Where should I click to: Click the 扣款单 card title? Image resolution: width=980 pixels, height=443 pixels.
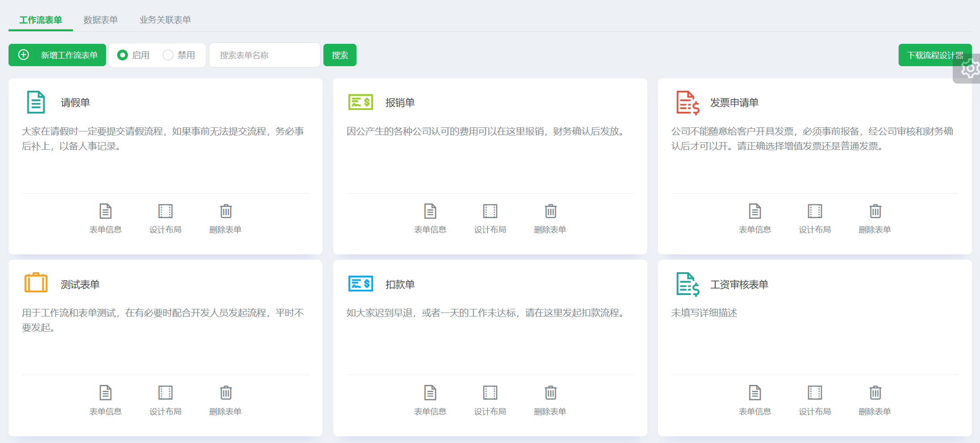(400, 284)
